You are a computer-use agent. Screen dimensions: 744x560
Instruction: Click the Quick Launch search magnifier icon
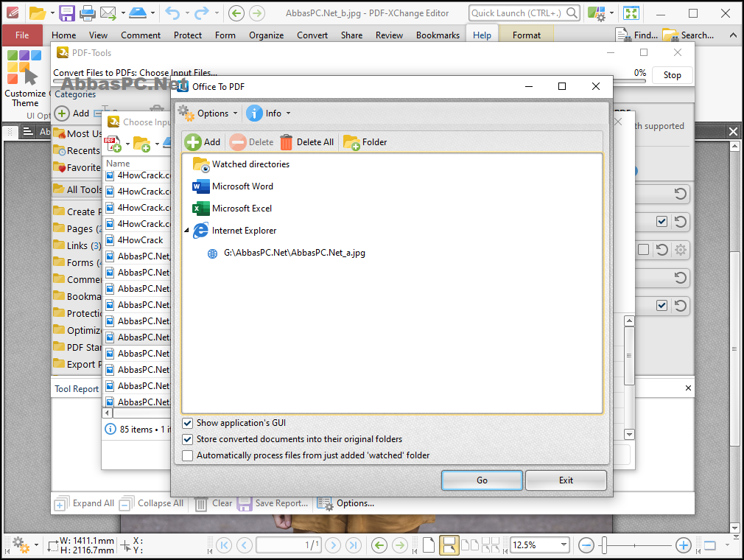pyautogui.click(x=572, y=13)
